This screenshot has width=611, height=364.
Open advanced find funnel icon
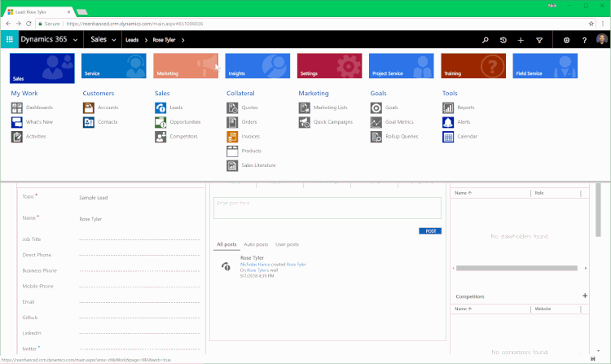[539, 40]
